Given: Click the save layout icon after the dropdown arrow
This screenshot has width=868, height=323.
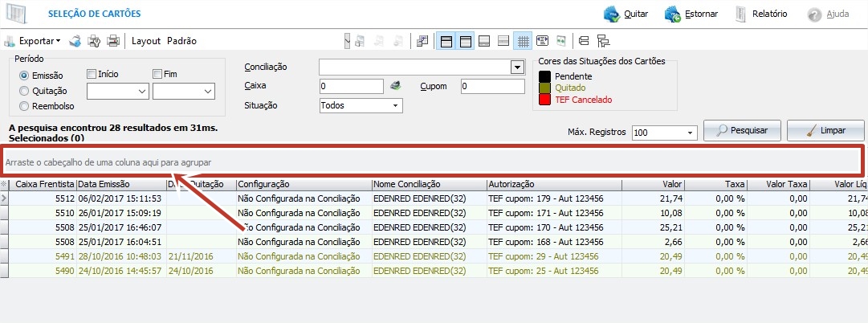Looking at the screenshot, I should (x=360, y=41).
